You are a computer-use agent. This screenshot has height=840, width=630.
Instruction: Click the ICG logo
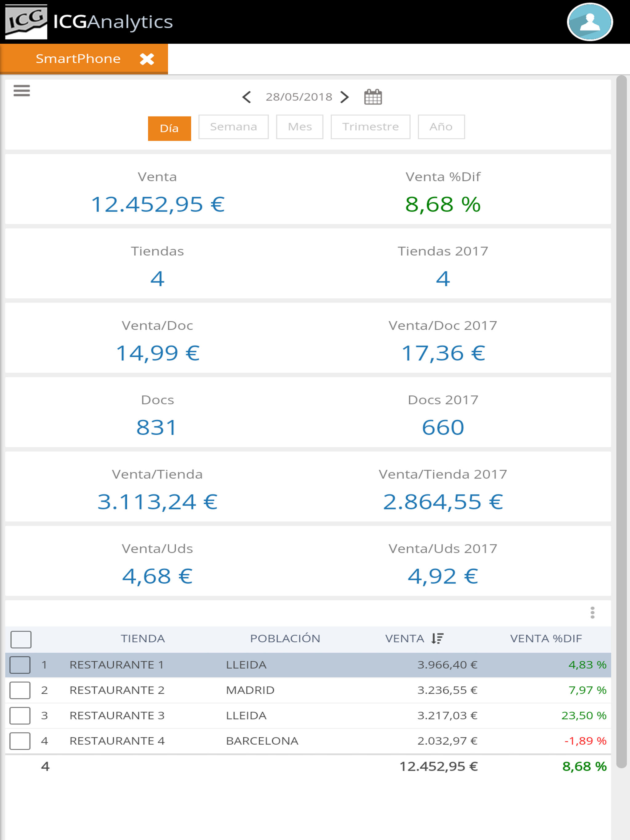(x=26, y=22)
